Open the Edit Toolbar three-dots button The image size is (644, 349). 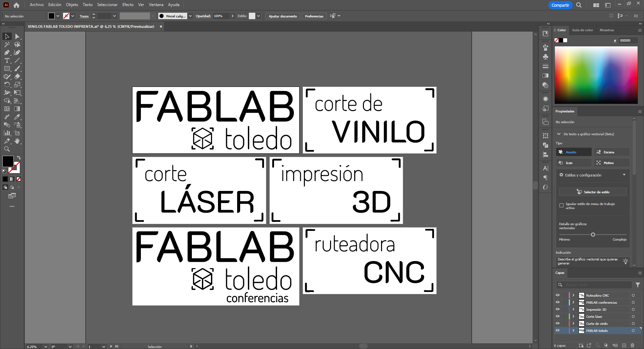click(12, 206)
